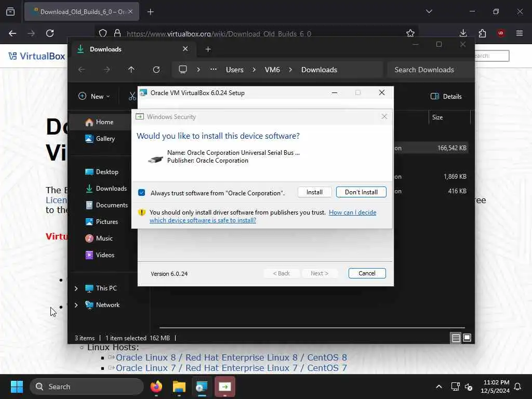Open the 'How can I decide' help link
The image size is (532, 399).
click(263, 216)
